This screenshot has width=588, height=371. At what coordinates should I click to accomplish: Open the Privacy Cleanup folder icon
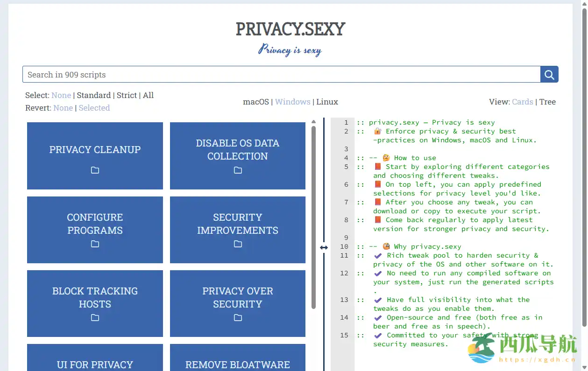coord(95,170)
